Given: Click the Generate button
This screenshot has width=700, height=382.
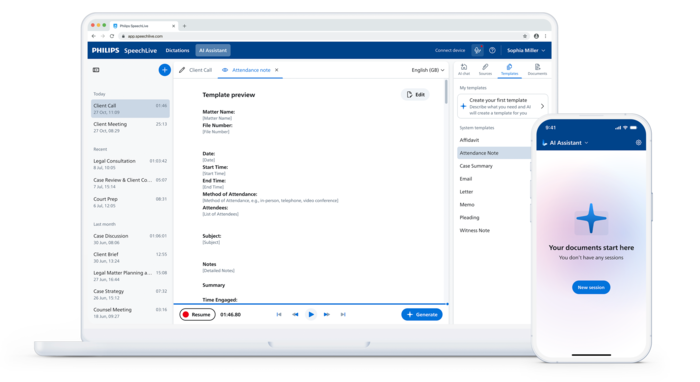Looking at the screenshot, I should point(422,315).
